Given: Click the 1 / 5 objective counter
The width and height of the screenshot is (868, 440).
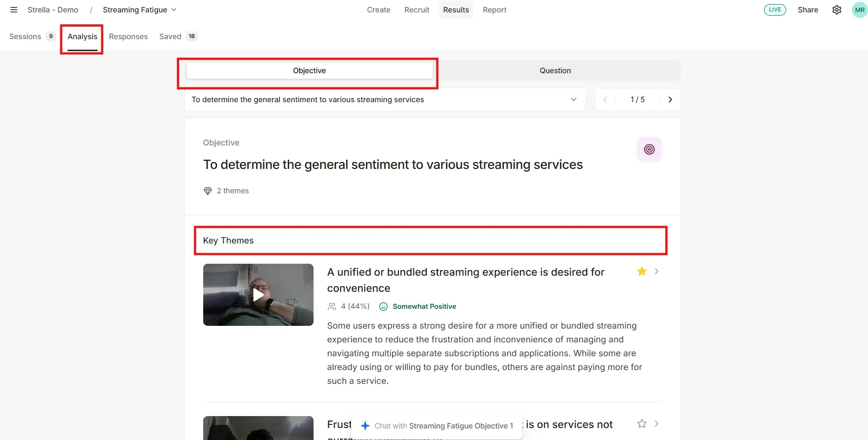Looking at the screenshot, I should (637, 99).
